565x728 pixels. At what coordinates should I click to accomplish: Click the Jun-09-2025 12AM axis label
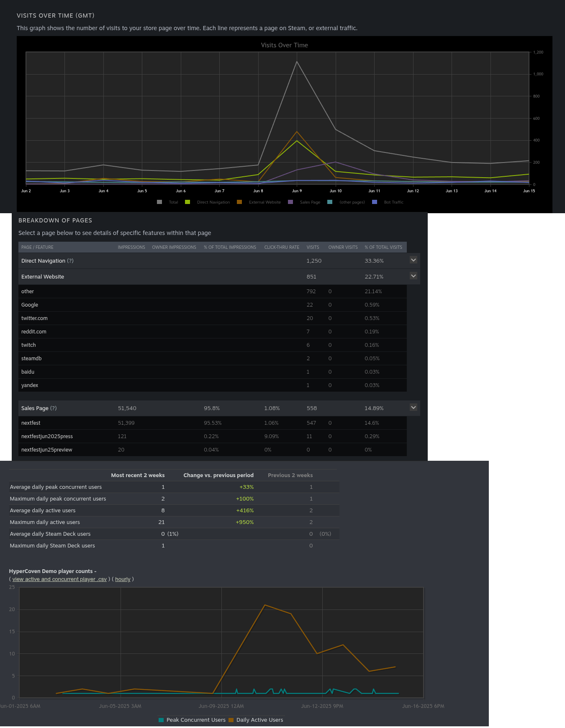click(221, 706)
